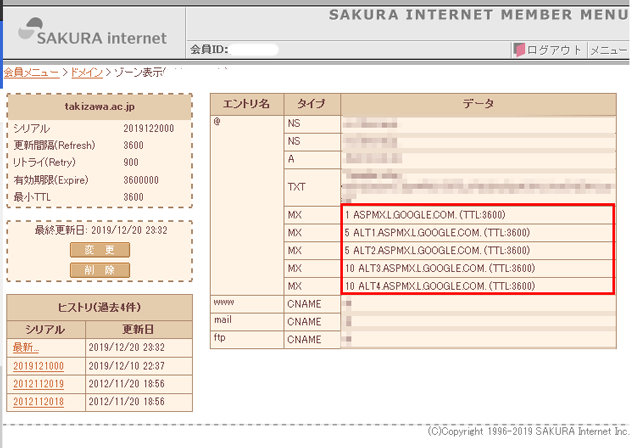Click the @ entry name cell
Viewport: 640px width, 448px height.
(247, 205)
